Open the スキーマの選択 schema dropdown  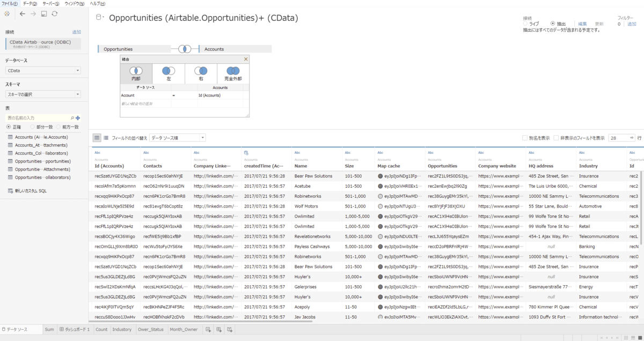click(43, 94)
